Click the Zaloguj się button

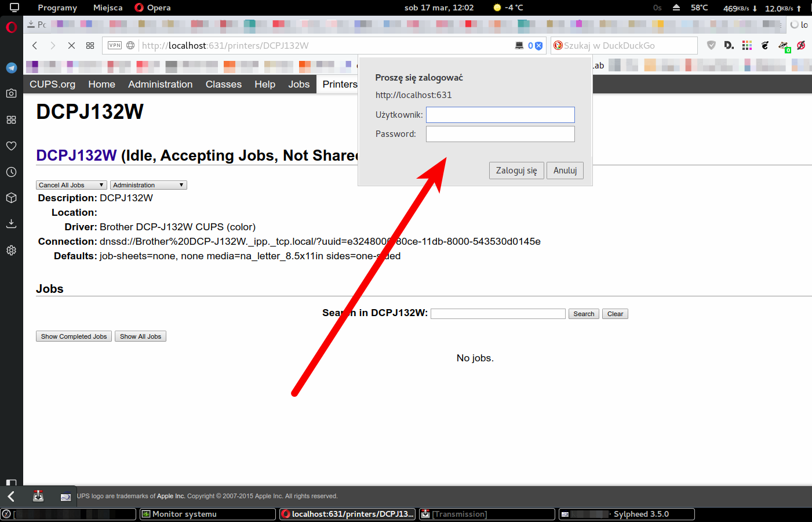[516, 171]
